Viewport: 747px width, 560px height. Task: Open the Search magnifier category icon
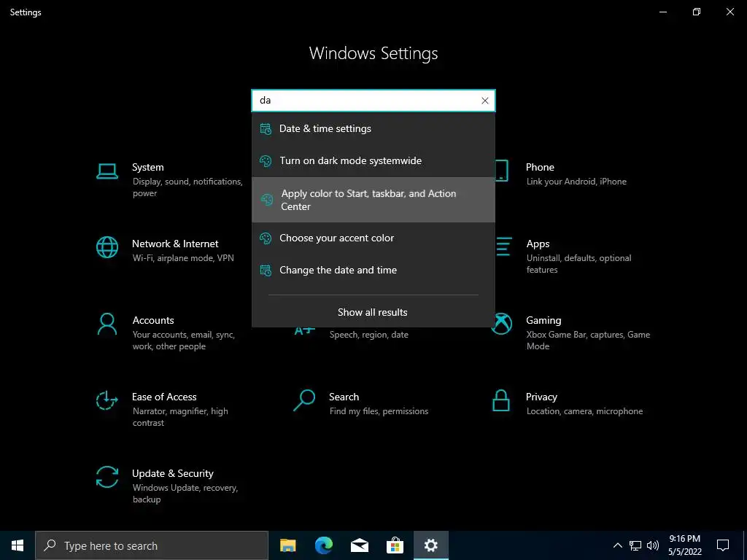(x=304, y=400)
